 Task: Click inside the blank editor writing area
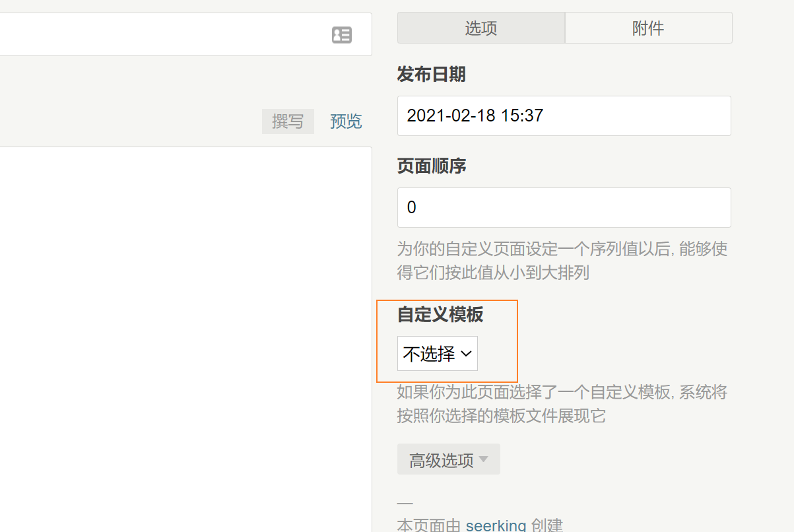point(185,297)
